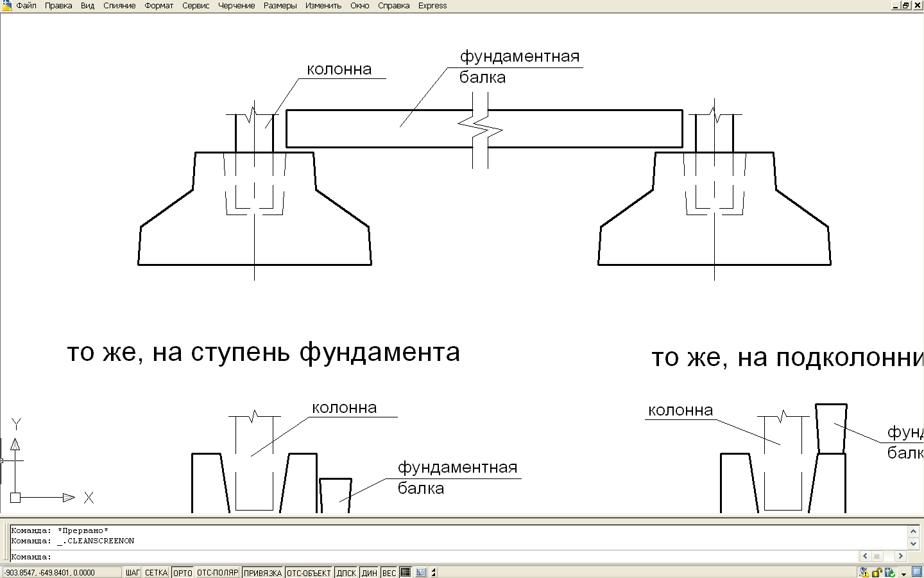Screen dimensions: 924x578
Task: Toggle СЕТКА grid display
Action: coord(156,573)
